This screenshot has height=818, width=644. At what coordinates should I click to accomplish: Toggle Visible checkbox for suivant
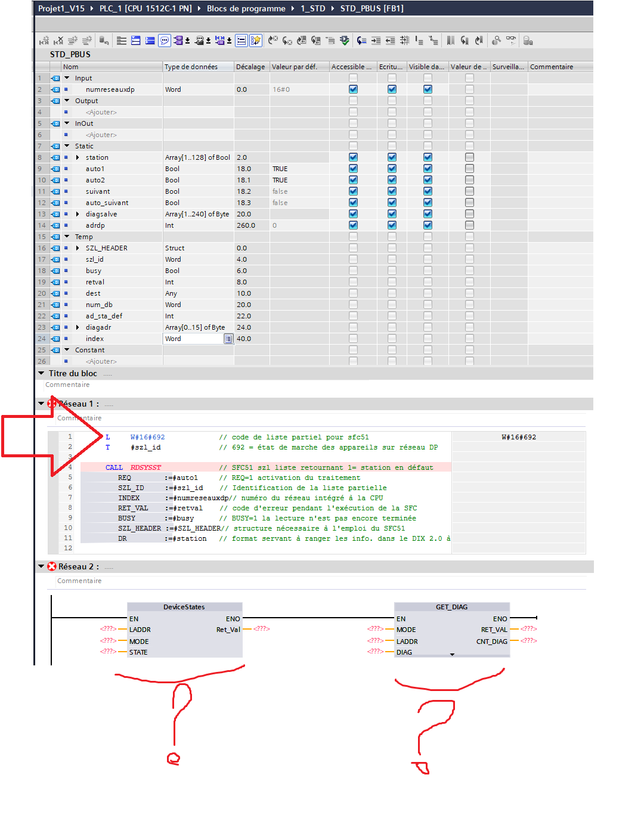pyautogui.click(x=428, y=191)
